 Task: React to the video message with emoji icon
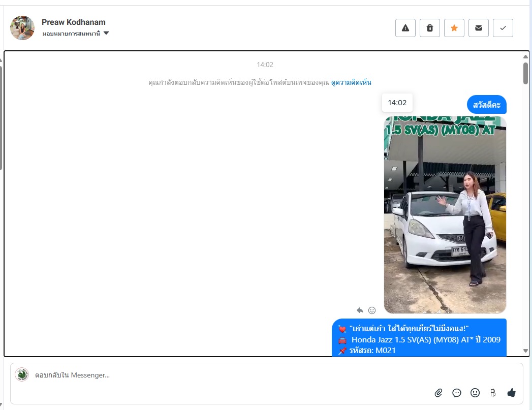(372, 310)
